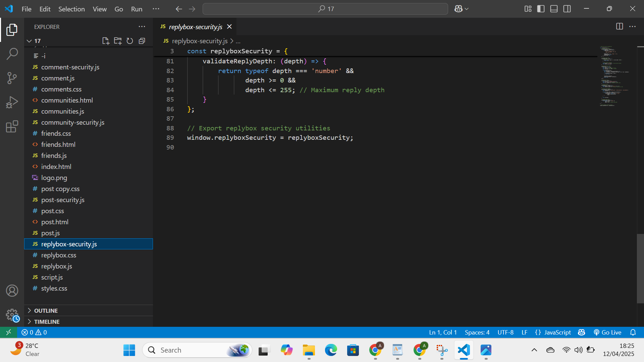Screen dimensions: 644x362
Task: Open replybox.css file
Action: click(x=89, y=255)
